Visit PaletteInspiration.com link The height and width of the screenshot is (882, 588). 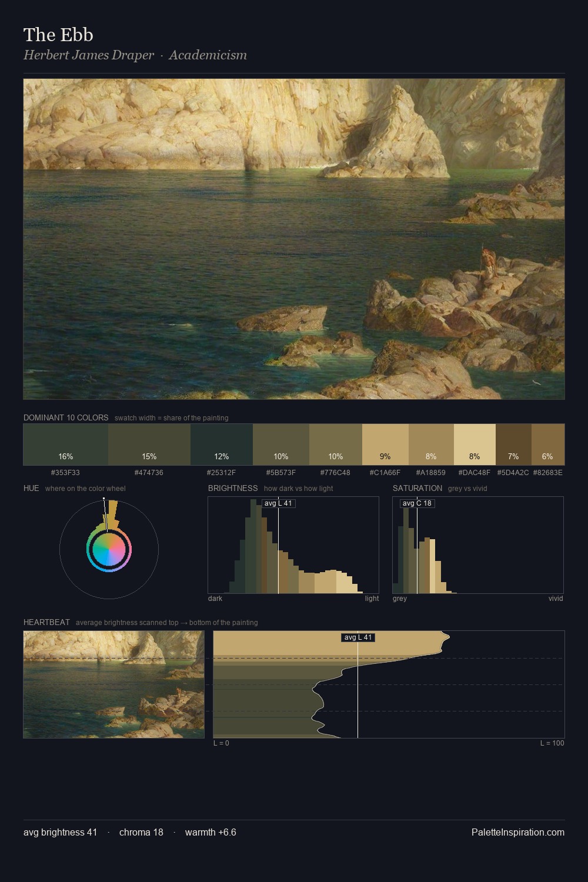[518, 832]
